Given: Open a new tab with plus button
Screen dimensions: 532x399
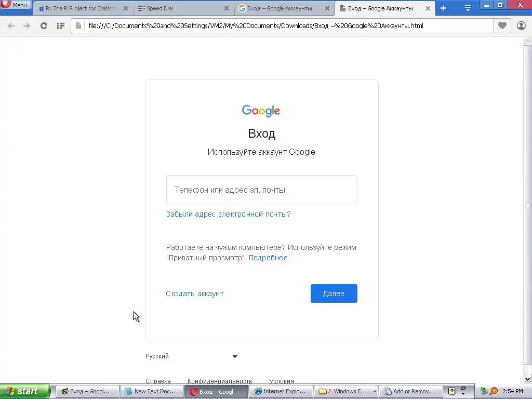Looking at the screenshot, I should click(x=444, y=8).
